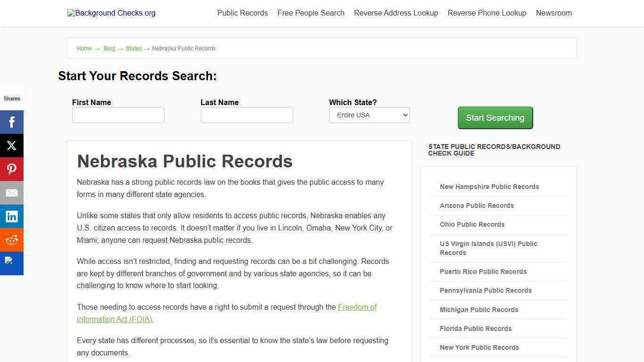Share this page on Facebook

12,122
